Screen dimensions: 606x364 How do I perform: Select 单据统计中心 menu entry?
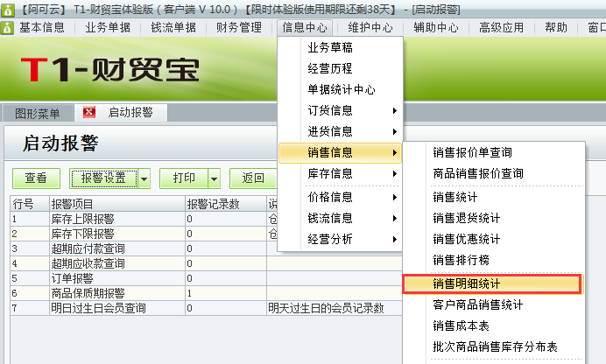[x=340, y=89]
